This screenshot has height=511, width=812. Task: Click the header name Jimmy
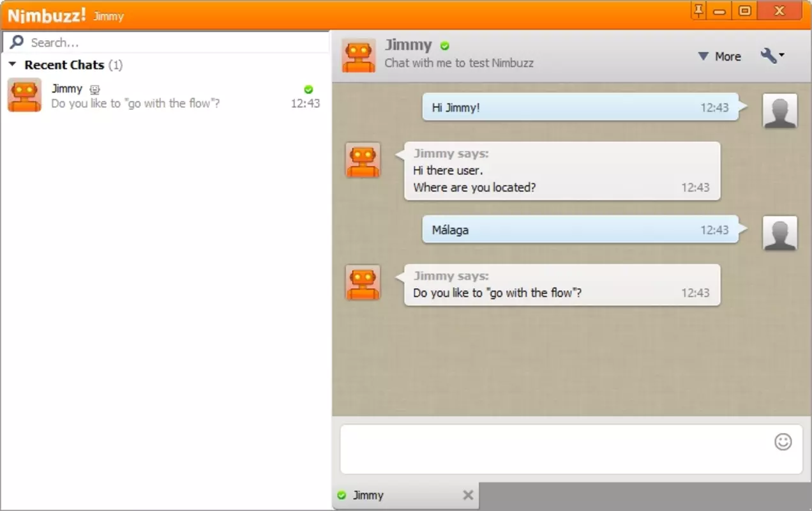(408, 45)
